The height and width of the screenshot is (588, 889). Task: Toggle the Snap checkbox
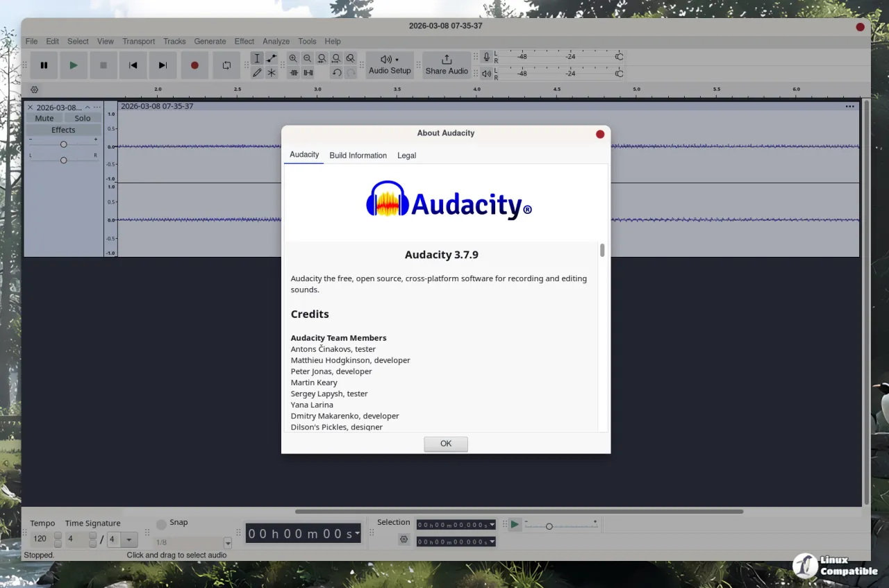(161, 525)
